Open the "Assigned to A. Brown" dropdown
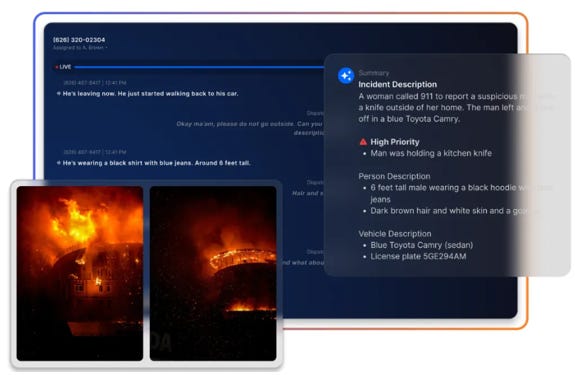575x375 pixels. pyautogui.click(x=80, y=48)
